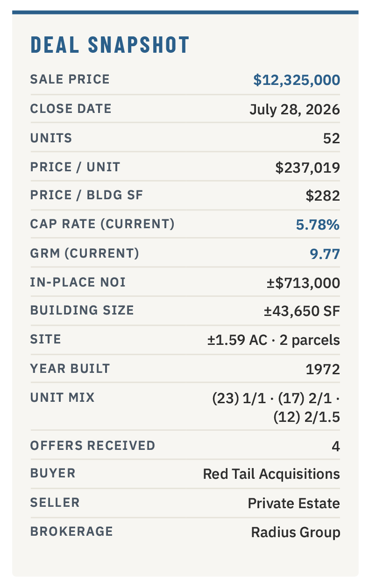Screen dimensions: 369x588
Task: Click the SALE PRICE label
Action: [x=70, y=79]
